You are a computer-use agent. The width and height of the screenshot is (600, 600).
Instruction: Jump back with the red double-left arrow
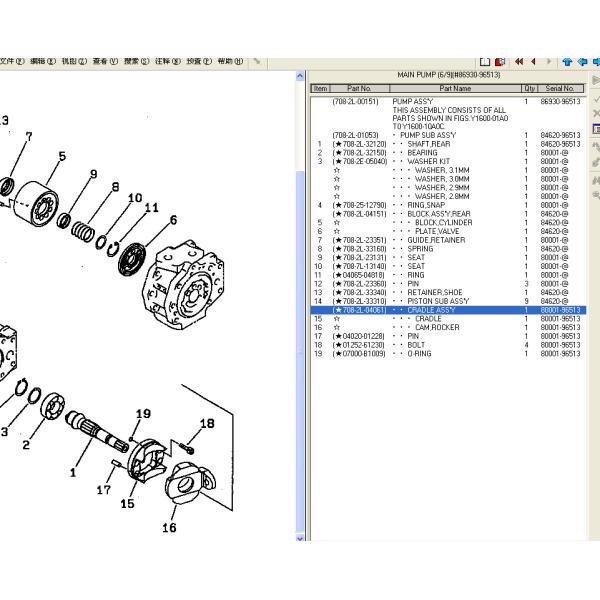[x=519, y=61]
